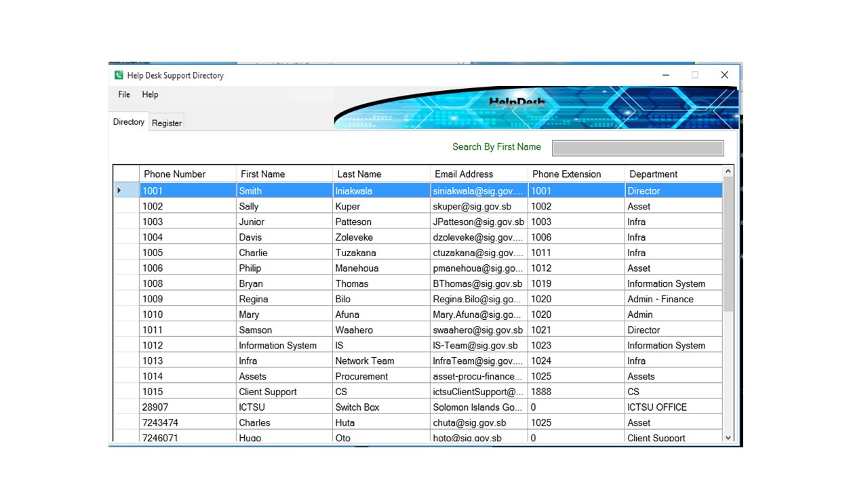Click phone number cell '28907'
Screen dimensions: 868x488
188,407
